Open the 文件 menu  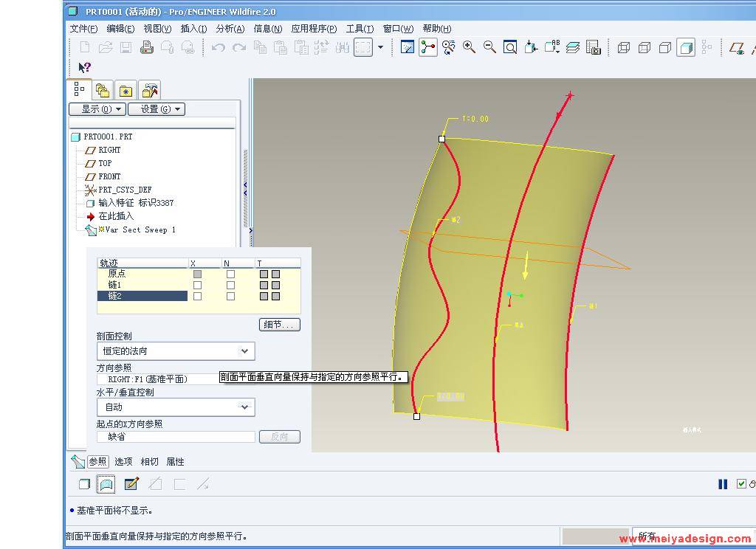[83, 29]
